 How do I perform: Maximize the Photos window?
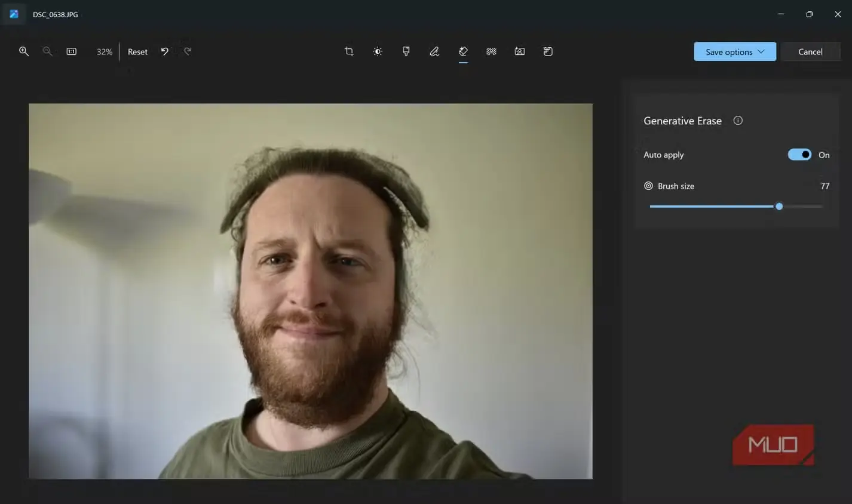(x=809, y=14)
